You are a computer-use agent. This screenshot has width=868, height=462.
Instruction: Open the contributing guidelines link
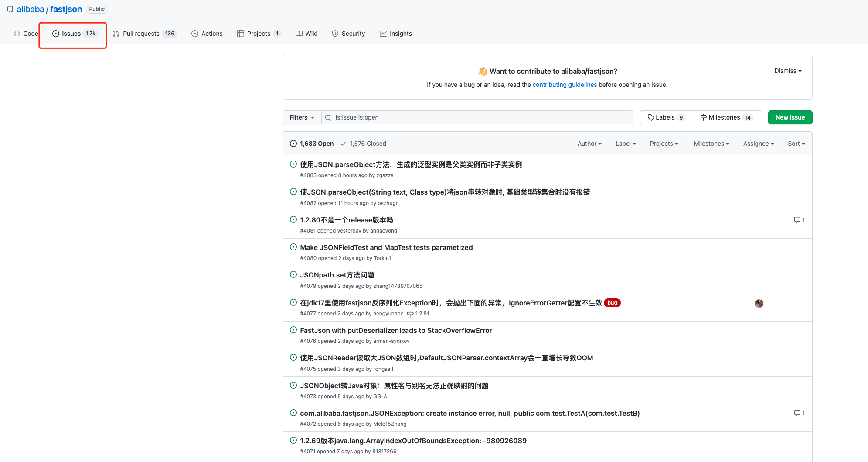click(565, 85)
